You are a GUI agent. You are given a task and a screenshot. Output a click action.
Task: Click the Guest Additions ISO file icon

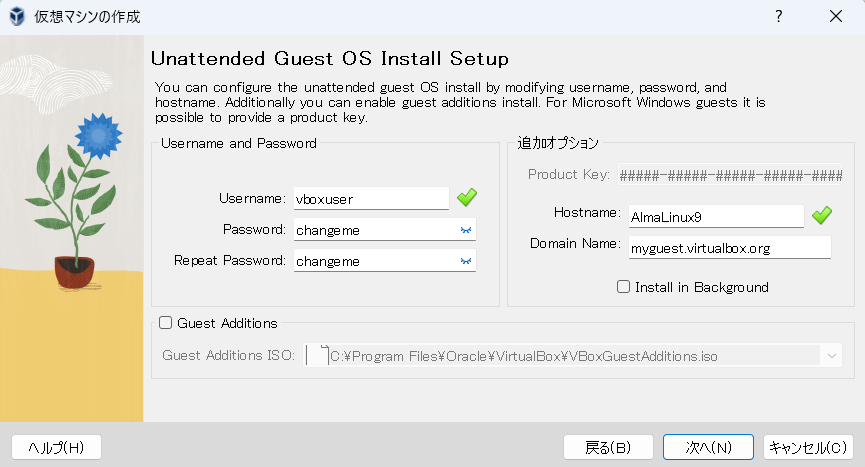318,355
